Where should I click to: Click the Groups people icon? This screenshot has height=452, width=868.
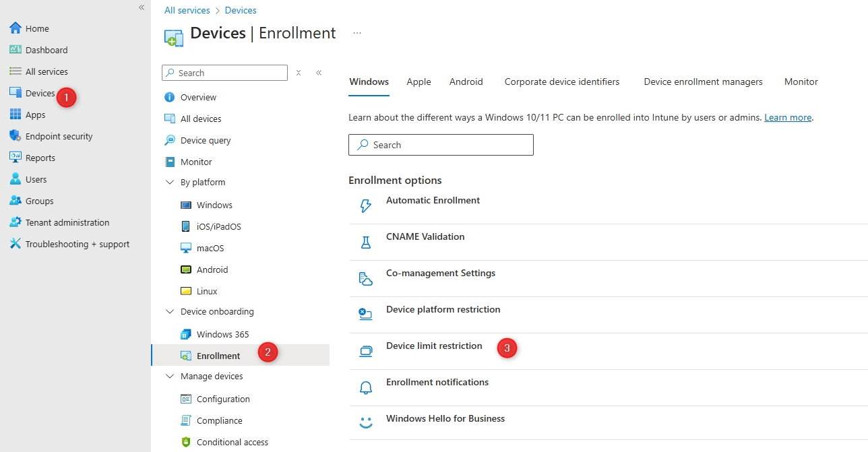coord(15,201)
